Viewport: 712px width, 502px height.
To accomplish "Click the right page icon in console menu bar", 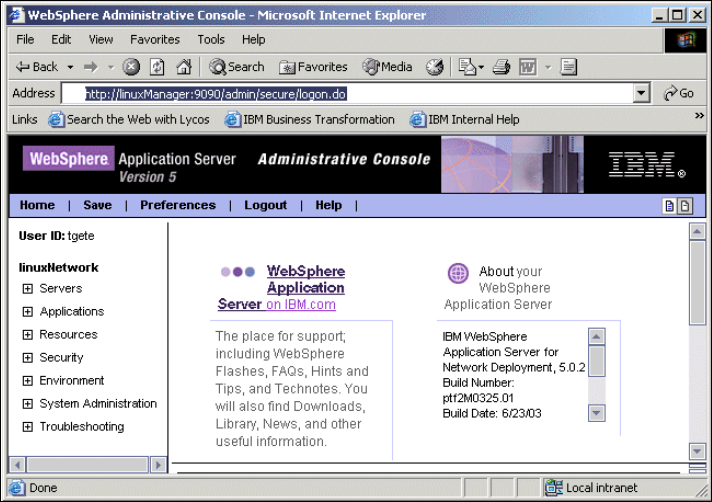I will click(x=685, y=206).
